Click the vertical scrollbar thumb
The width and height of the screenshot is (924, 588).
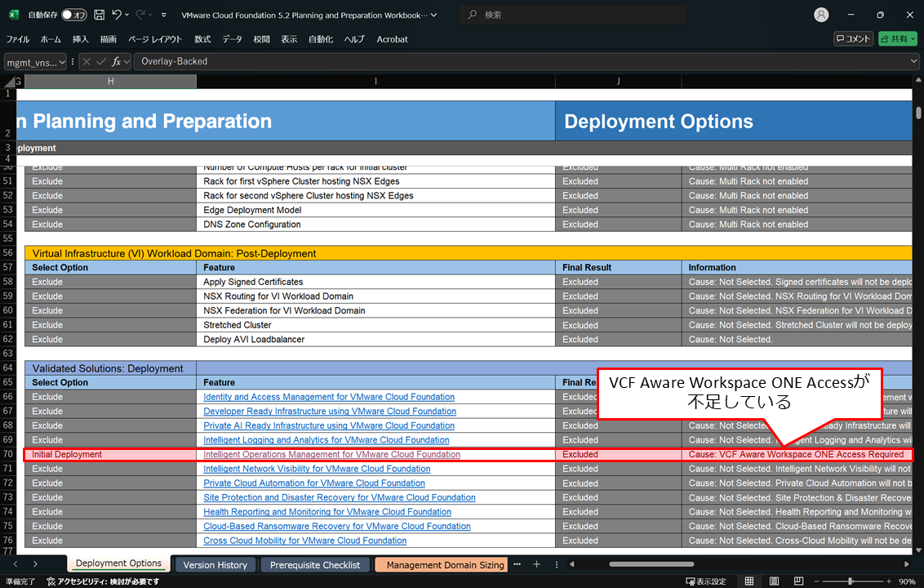click(918, 112)
